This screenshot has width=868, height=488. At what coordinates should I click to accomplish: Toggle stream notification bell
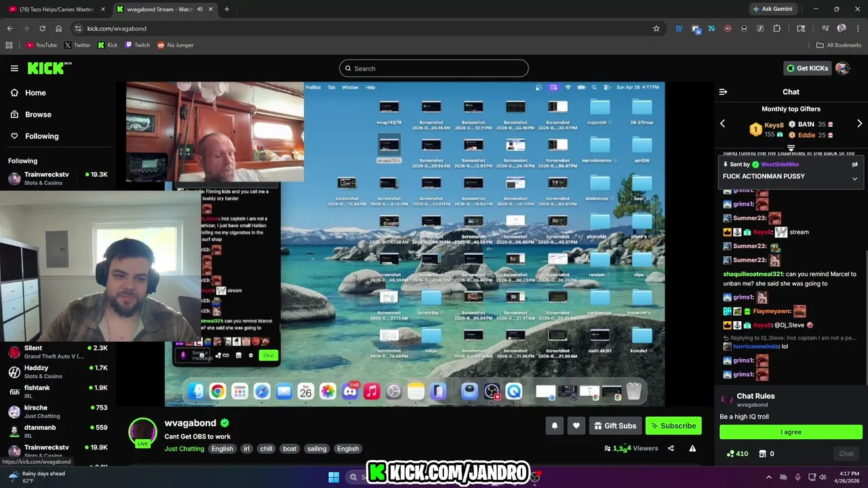point(554,426)
